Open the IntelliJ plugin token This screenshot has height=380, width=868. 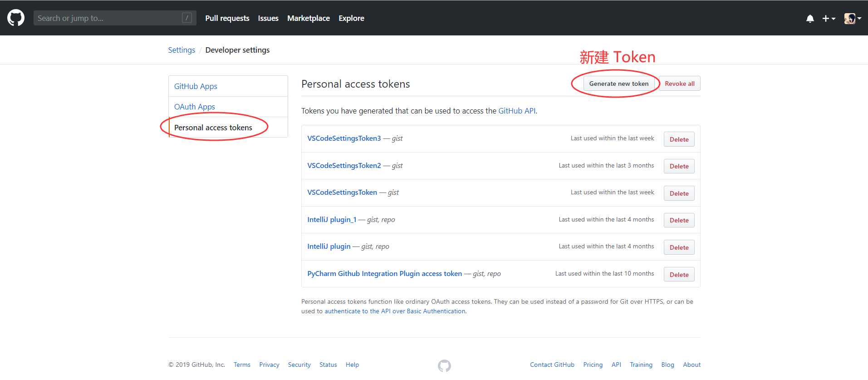pos(329,247)
